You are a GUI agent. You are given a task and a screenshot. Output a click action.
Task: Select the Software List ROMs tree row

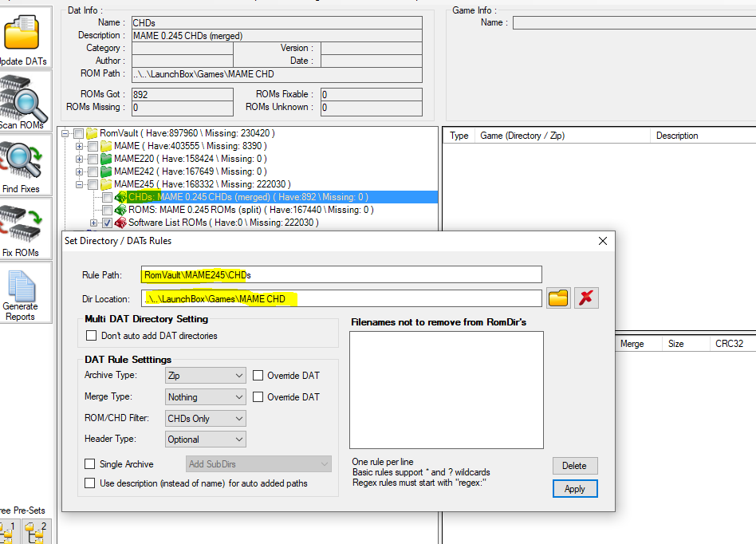click(223, 223)
